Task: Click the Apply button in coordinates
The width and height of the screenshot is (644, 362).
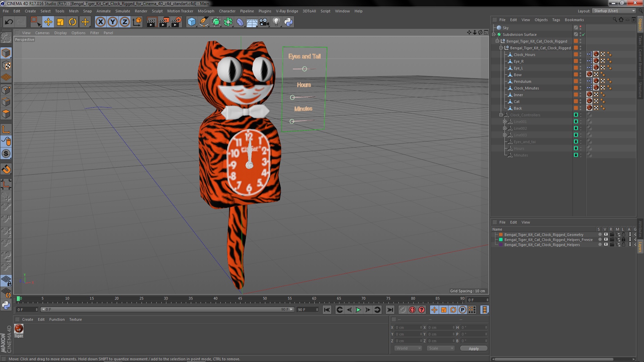Action: coord(473,348)
